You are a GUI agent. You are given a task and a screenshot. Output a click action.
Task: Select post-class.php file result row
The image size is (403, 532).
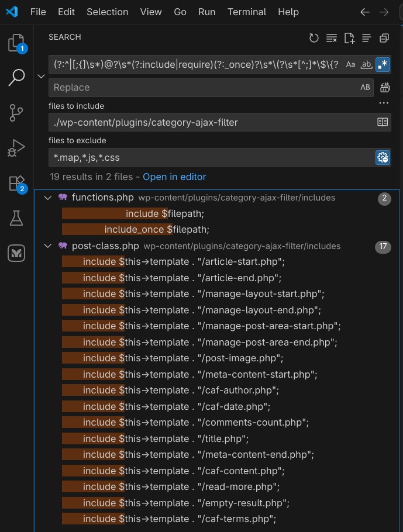217,246
